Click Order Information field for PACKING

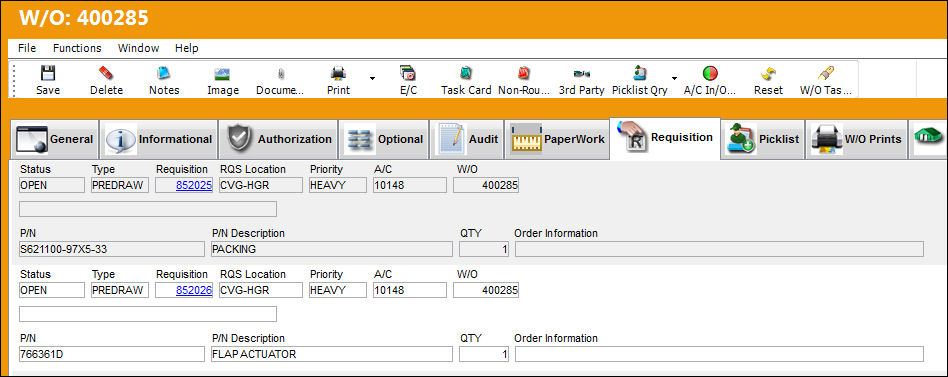[719, 249]
